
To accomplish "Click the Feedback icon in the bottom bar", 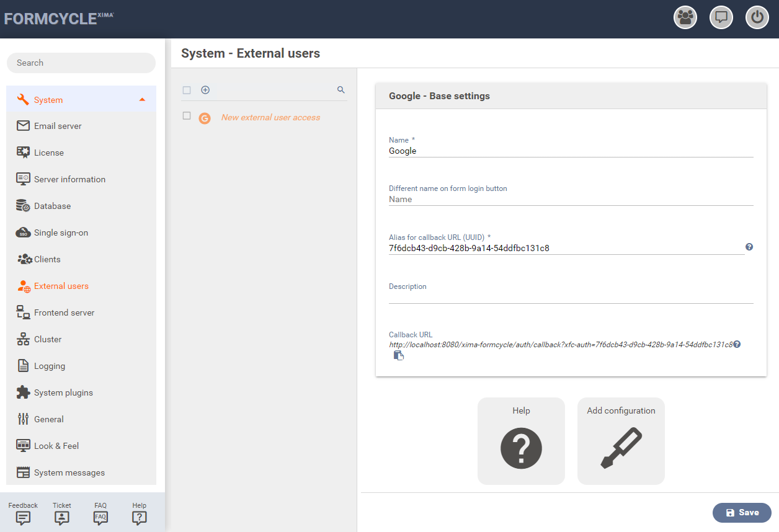I will click(23, 517).
